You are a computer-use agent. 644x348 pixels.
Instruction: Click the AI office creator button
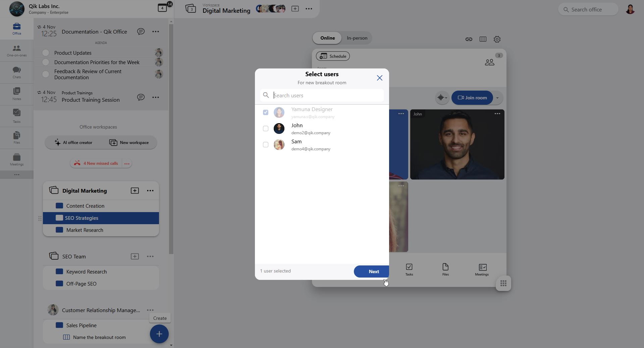73,143
